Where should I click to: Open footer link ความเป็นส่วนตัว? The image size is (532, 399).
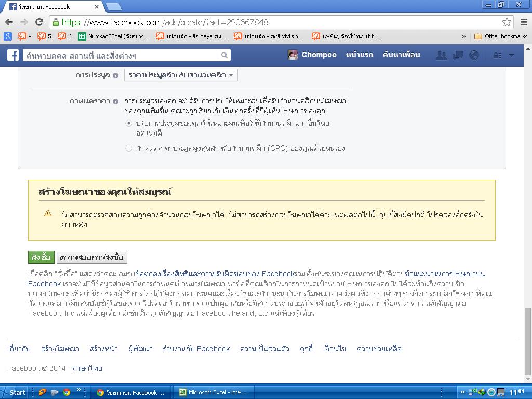pos(264,349)
